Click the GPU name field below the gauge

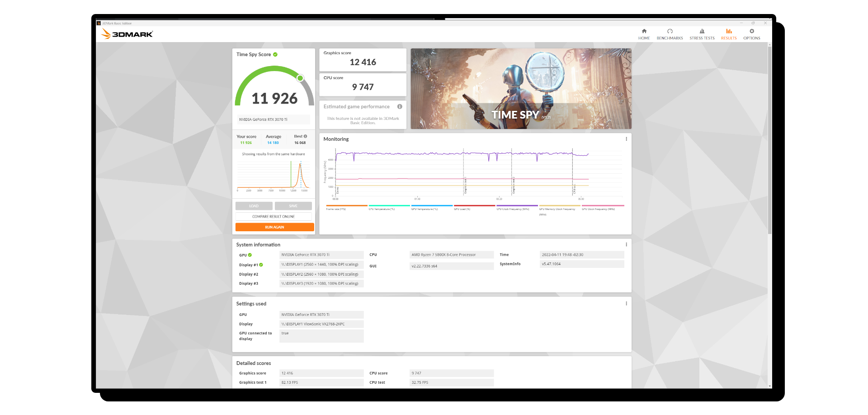(x=274, y=119)
